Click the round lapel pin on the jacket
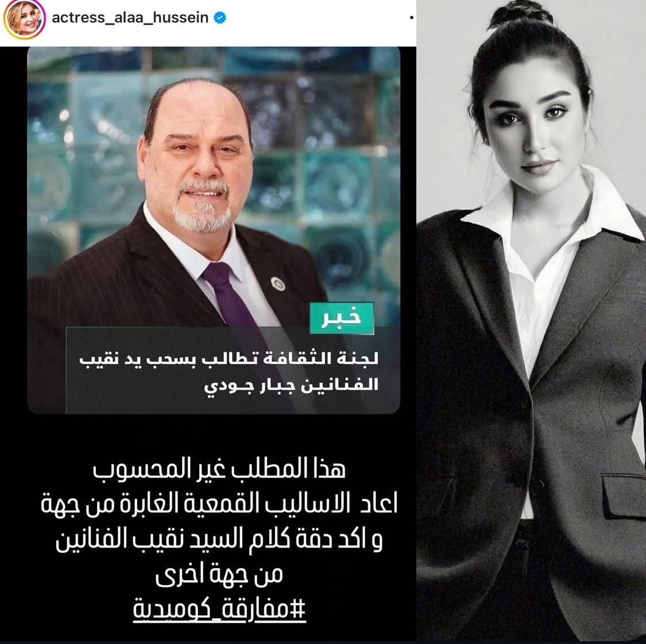Image resolution: width=646 pixels, height=644 pixels. [277, 284]
